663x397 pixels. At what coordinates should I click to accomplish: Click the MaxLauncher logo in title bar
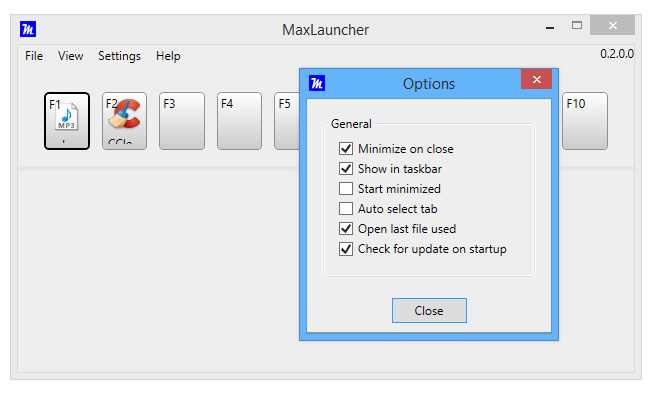tap(28, 29)
